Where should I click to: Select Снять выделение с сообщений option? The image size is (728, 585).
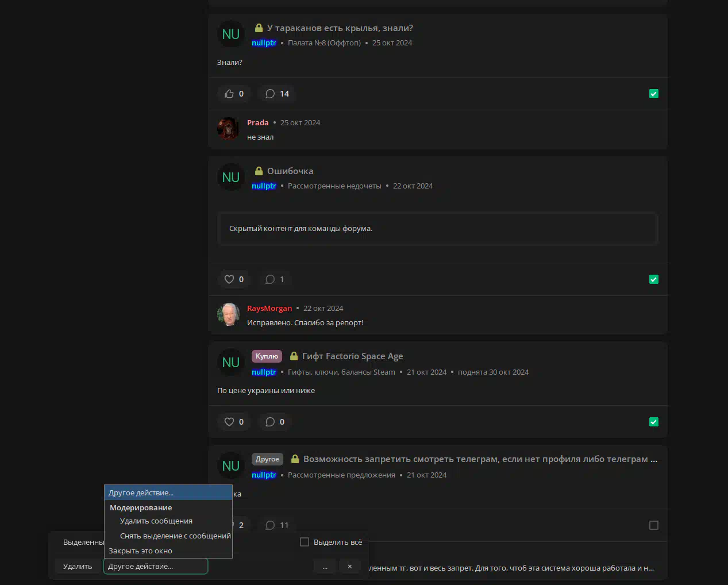175,536
